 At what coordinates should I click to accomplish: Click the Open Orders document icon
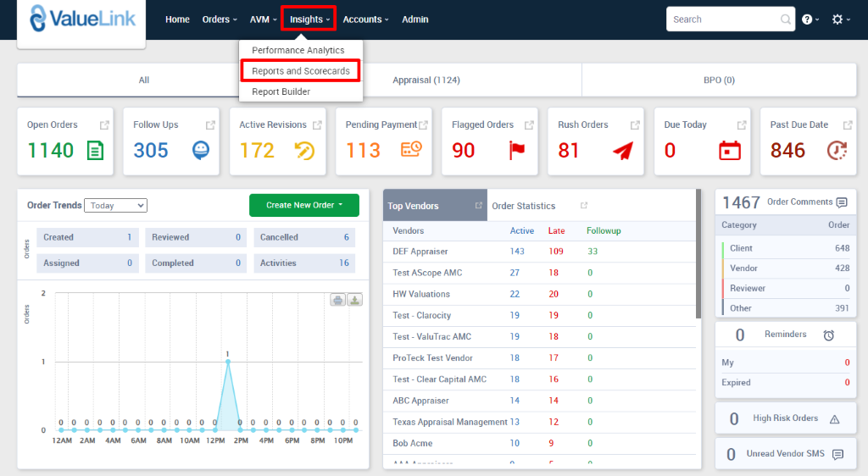coord(95,151)
